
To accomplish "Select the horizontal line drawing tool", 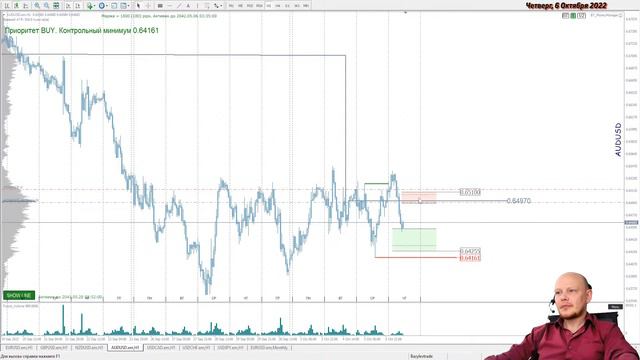I will click(169, 6).
